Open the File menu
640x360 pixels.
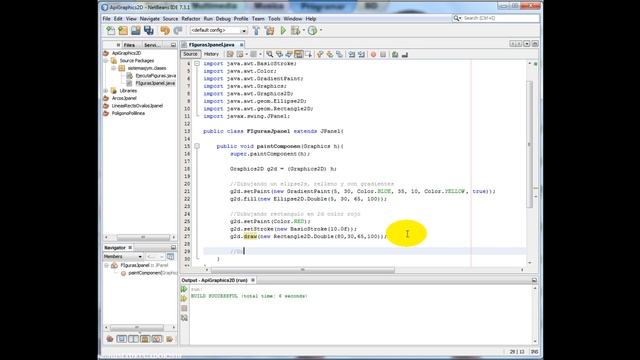pyautogui.click(x=107, y=19)
